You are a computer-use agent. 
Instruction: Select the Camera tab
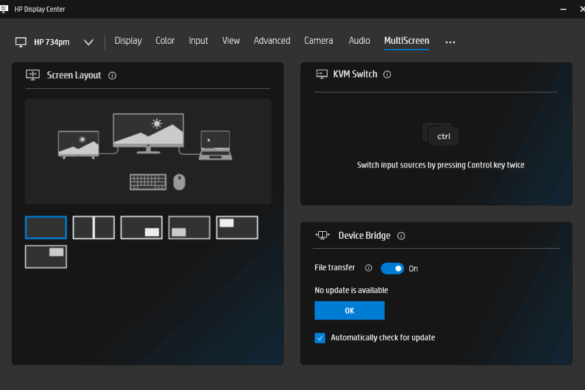click(319, 40)
